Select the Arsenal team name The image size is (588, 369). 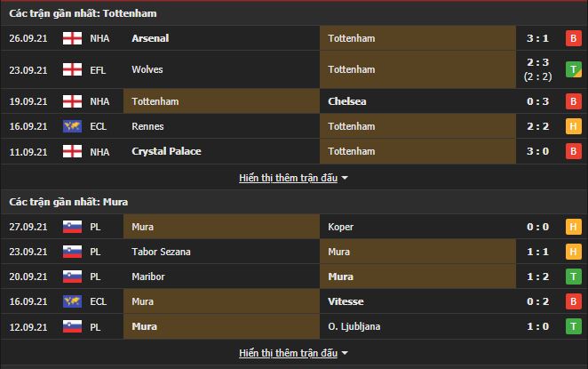(x=150, y=38)
